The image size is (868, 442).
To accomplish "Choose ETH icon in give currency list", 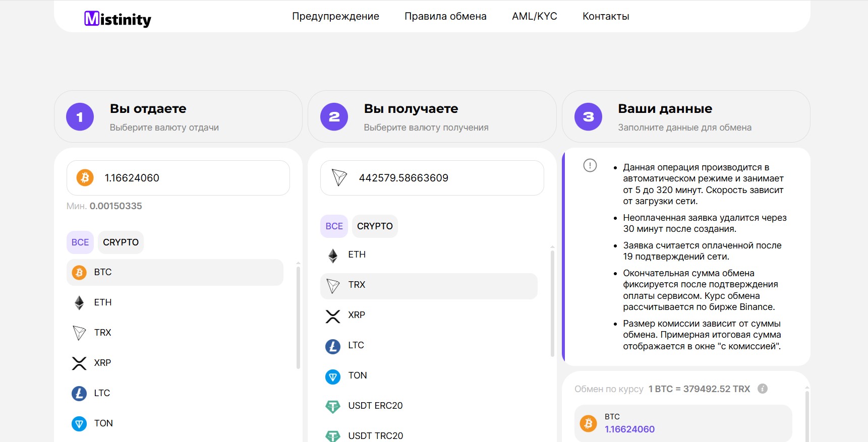I will (79, 303).
